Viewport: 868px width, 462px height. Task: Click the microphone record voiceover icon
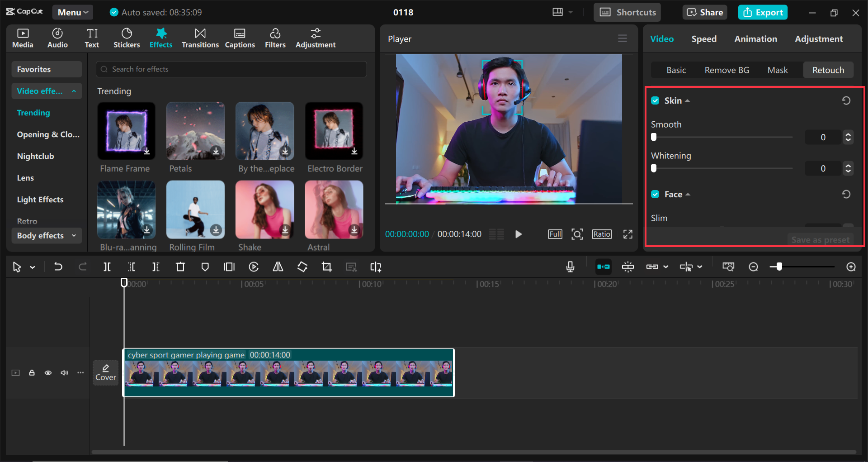pos(570,267)
